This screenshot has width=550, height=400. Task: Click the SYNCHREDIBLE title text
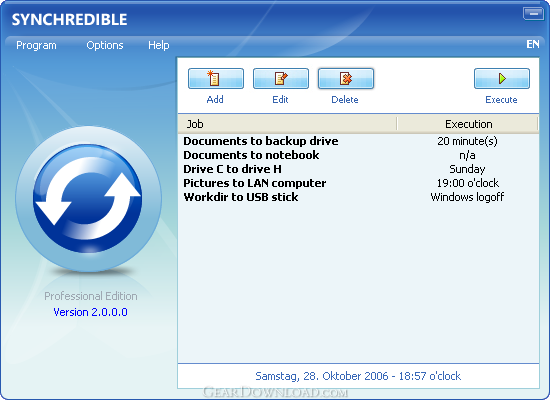tap(69, 19)
